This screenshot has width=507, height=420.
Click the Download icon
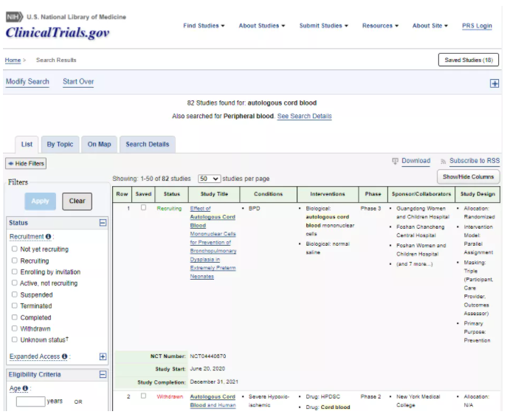(x=395, y=161)
